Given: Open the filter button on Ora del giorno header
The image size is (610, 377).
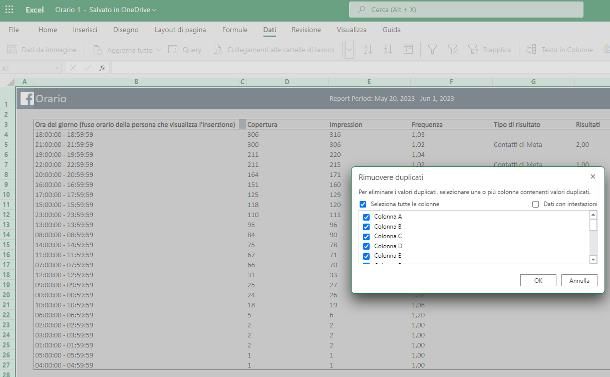Looking at the screenshot, I should [242, 124].
